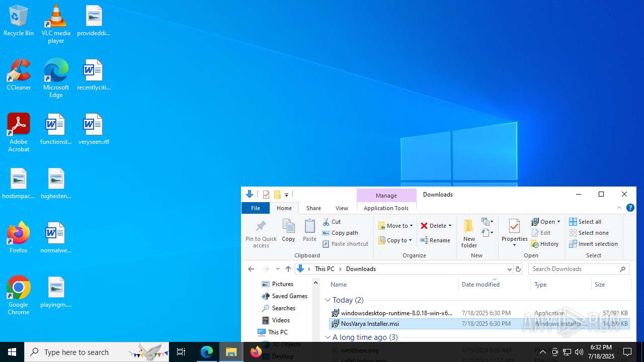Select the normalwe... Word document on desktop
Viewport: 644px width, 362px height.
(56, 238)
